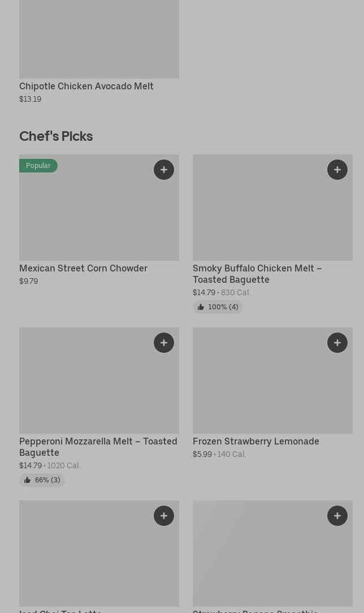Add Mexican Street Corn Chowder to cart
This screenshot has height=613, width=364.
coord(164,170)
